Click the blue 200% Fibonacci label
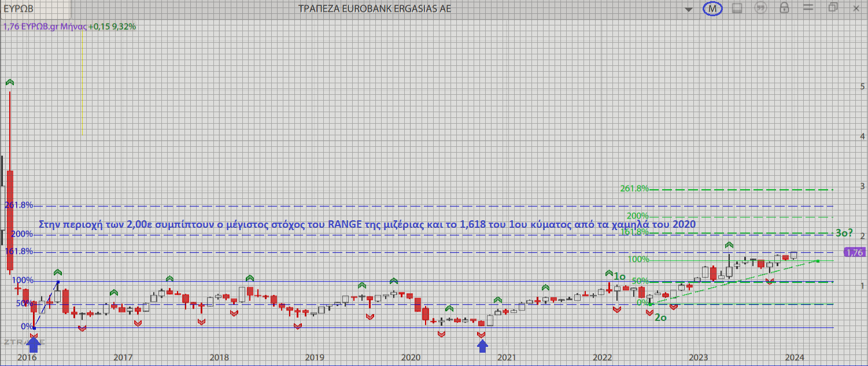 (21, 234)
